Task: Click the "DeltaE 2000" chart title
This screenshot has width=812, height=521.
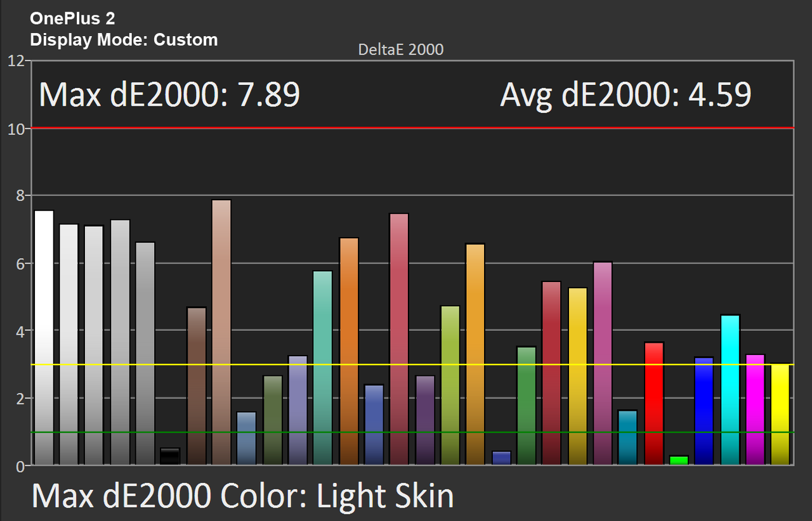Action: [x=401, y=49]
